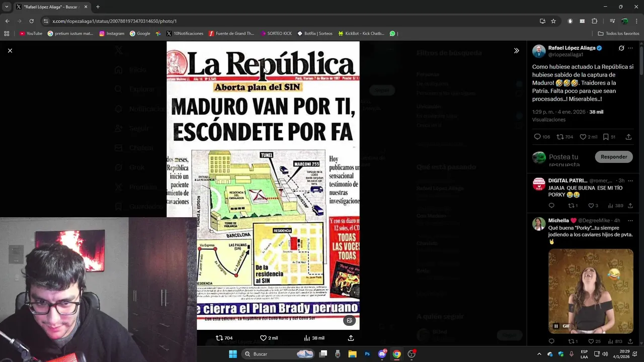The height and width of the screenshot is (362, 644).
Task: Click the Responder button
Action: coord(614,157)
